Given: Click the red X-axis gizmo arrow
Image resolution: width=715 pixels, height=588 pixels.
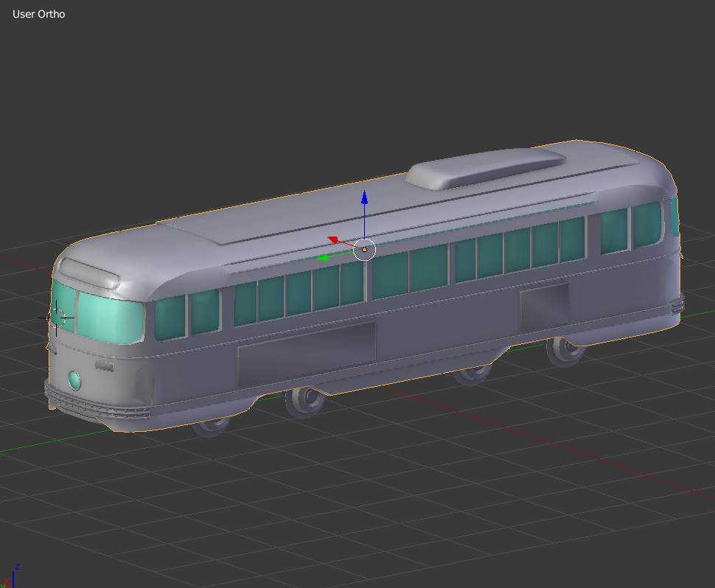Looking at the screenshot, I should 333,239.
